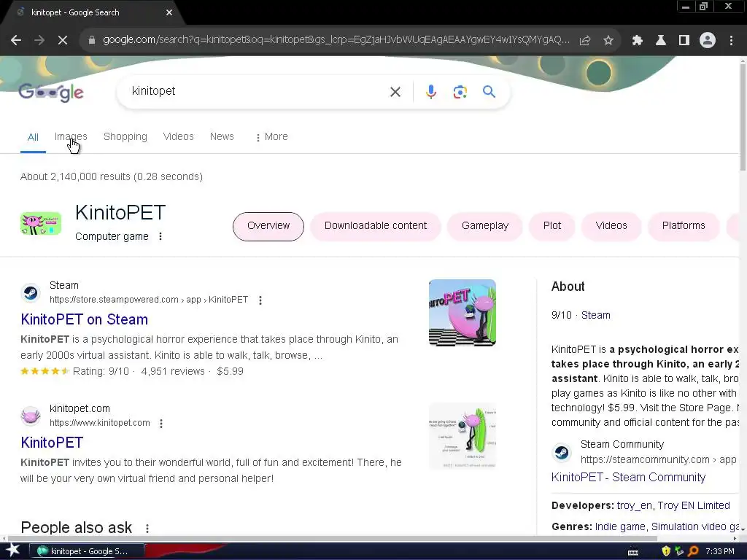Click the taskbar start star icon
This screenshot has width=747, height=560.
pyautogui.click(x=13, y=551)
